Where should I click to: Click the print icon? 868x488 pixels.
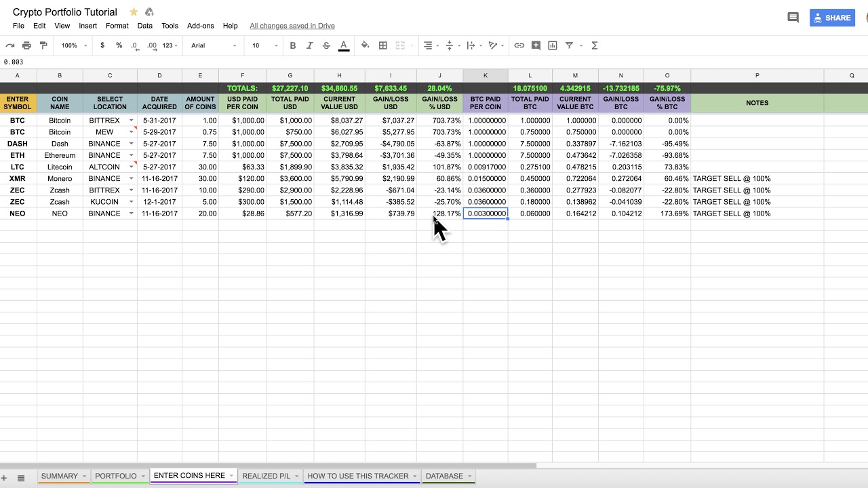click(x=26, y=45)
